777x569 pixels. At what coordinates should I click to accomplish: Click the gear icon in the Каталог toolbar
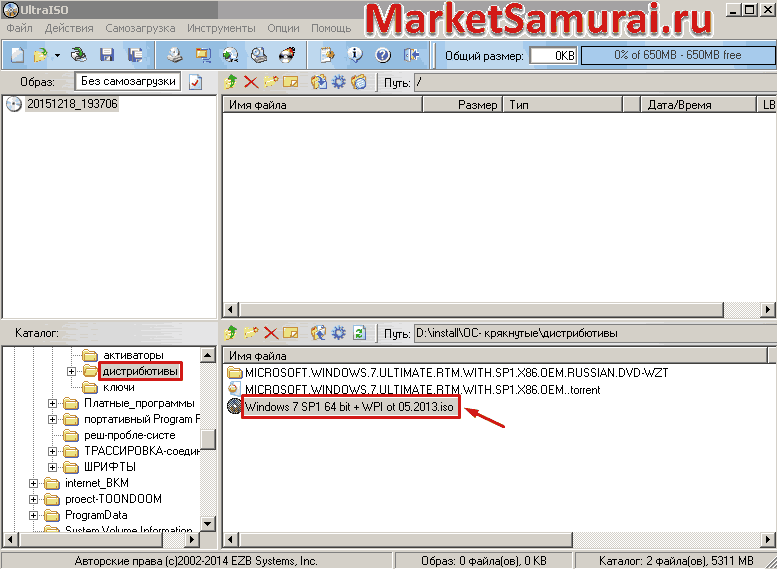(338, 333)
